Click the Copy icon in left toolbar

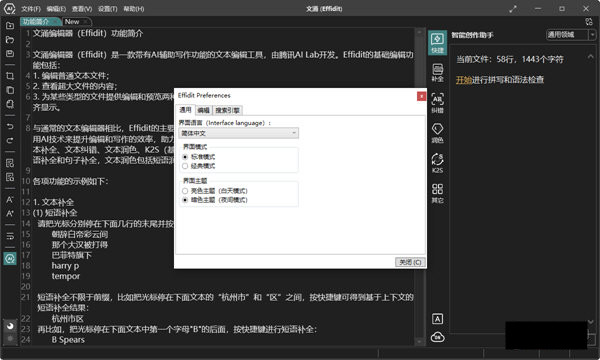point(10,90)
